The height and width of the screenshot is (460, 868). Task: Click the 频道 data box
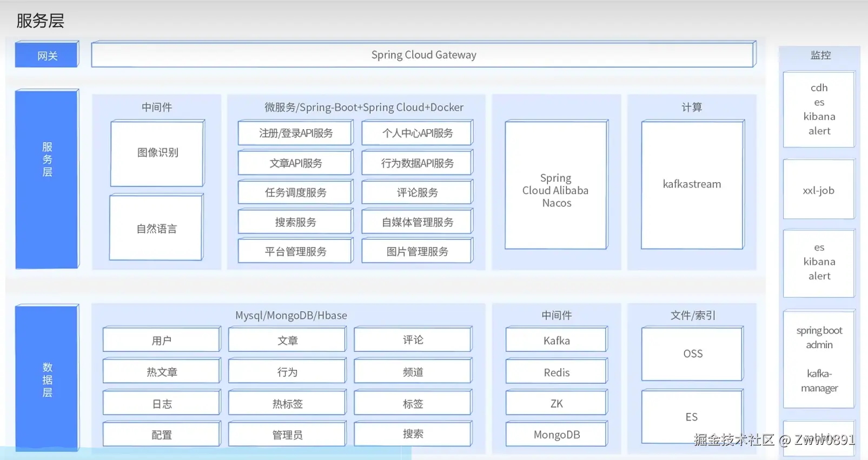[413, 371]
